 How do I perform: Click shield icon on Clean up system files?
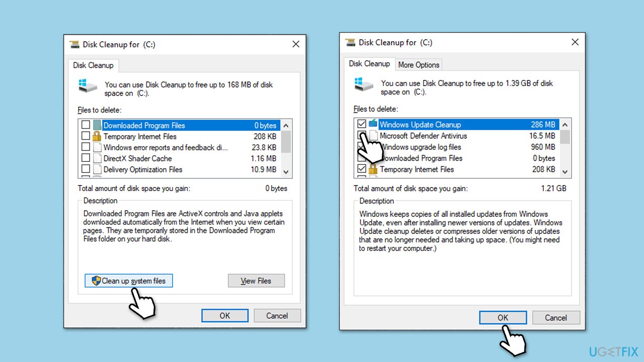pos(96,281)
